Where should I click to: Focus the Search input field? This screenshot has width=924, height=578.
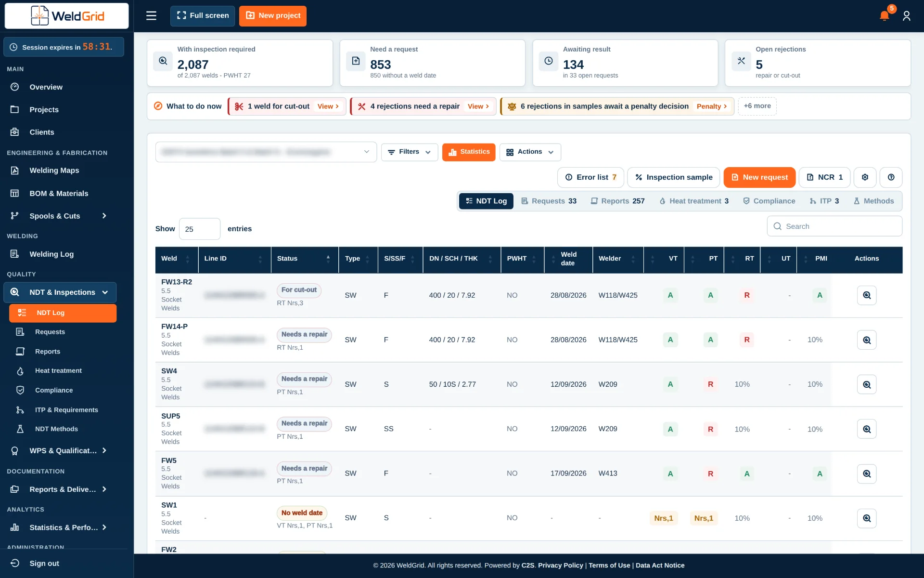click(x=834, y=226)
